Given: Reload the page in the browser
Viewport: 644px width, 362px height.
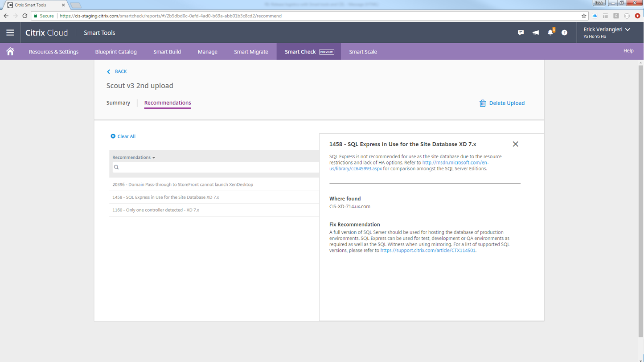Looking at the screenshot, I should pyautogui.click(x=26, y=16).
